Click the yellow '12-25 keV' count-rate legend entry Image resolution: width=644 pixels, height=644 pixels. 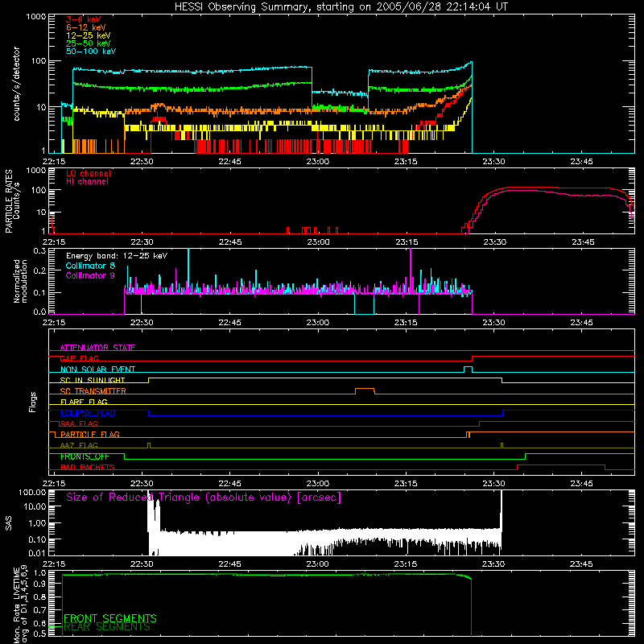point(89,35)
